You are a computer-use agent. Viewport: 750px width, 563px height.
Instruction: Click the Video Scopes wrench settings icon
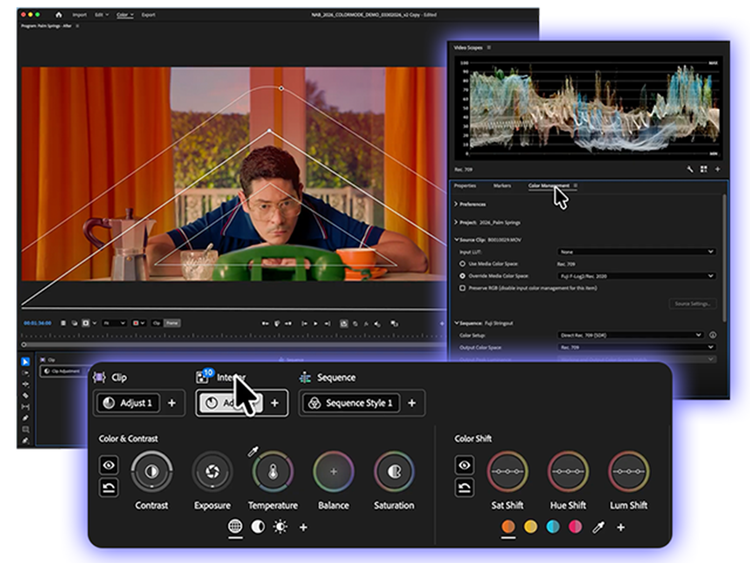[690, 170]
